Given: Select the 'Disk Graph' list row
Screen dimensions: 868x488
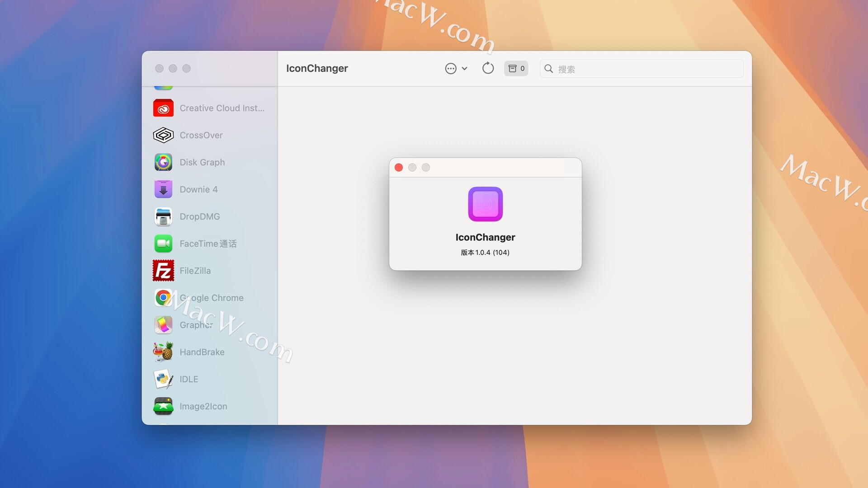Looking at the screenshot, I should point(210,162).
